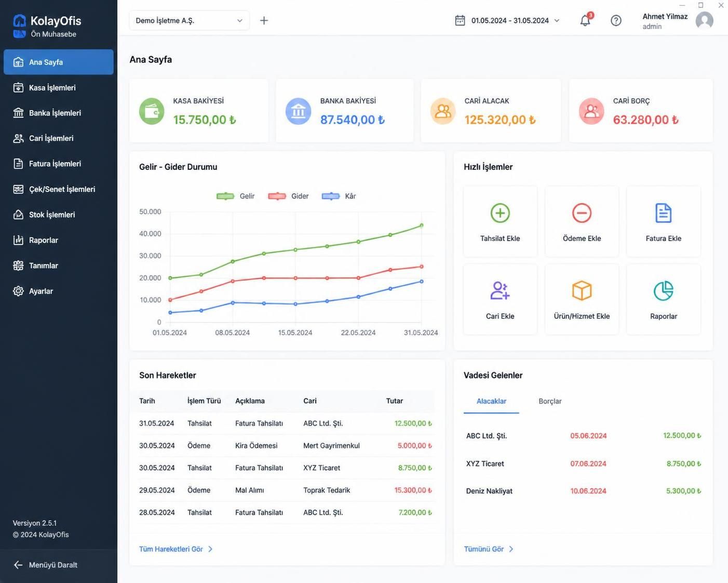
Task: Toggle the Gelir series in chart legend
Action: pyautogui.click(x=236, y=196)
